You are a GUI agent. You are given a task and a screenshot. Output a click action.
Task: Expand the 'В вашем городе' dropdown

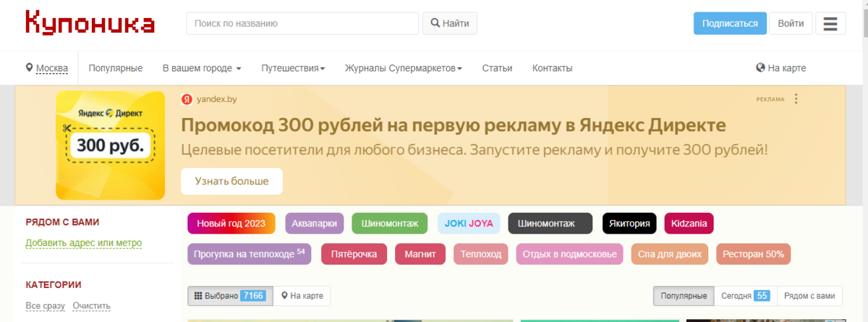202,68
